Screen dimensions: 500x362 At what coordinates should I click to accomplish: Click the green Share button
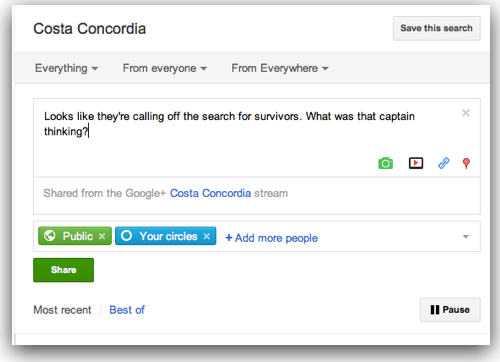(x=63, y=270)
